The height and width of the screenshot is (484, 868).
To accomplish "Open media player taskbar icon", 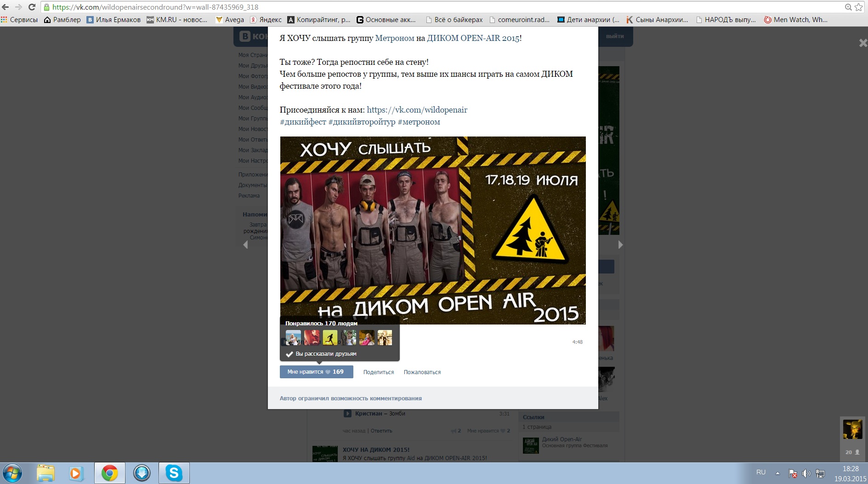I will pos(76,473).
